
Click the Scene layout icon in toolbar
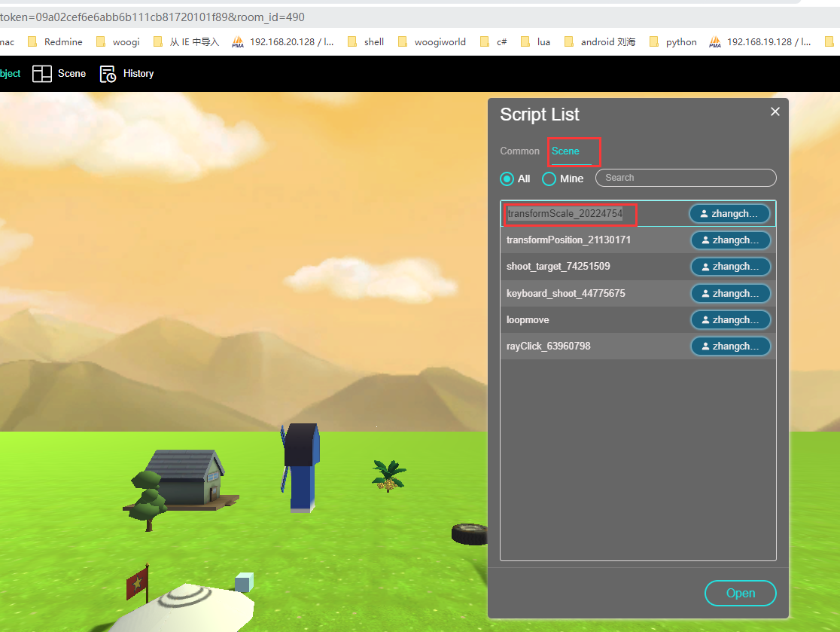tap(42, 74)
